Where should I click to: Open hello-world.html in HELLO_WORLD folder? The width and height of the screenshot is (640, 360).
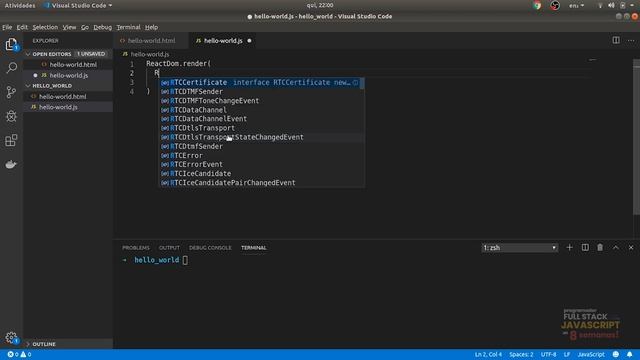[x=68, y=96]
